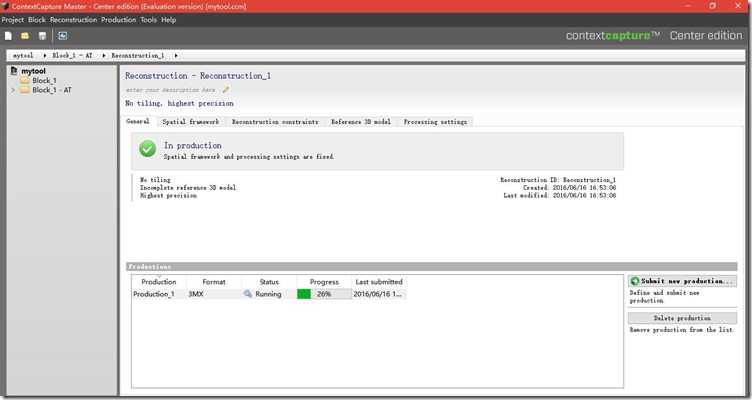Switch to the General tab
Image resolution: width=752 pixels, height=400 pixels.
coord(138,121)
